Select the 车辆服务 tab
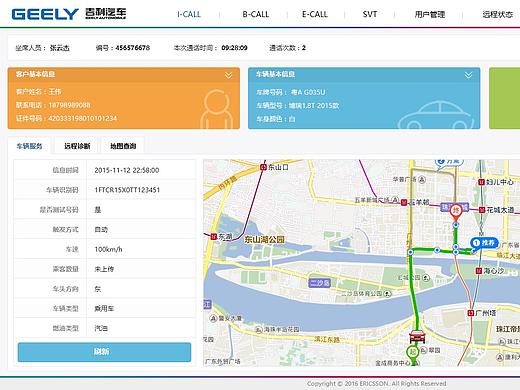Screen dimensions: 520x390 (x=29, y=146)
